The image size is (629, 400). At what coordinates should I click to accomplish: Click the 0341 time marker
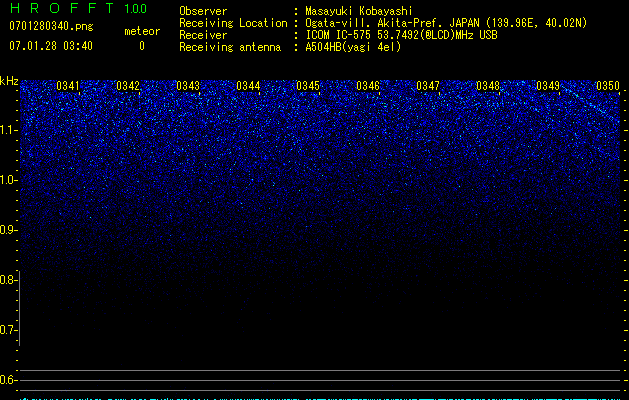tap(68, 86)
